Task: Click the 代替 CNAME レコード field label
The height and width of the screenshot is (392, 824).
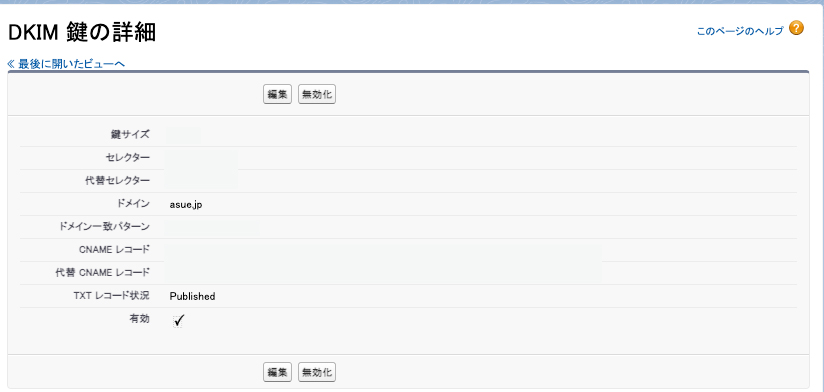Action: pos(102,273)
